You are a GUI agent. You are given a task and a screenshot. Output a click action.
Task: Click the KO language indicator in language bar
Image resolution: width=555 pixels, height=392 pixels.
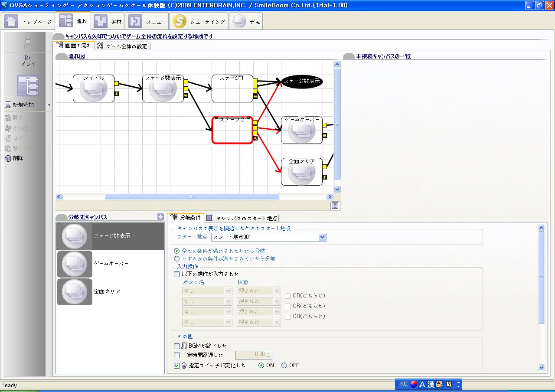click(x=404, y=384)
